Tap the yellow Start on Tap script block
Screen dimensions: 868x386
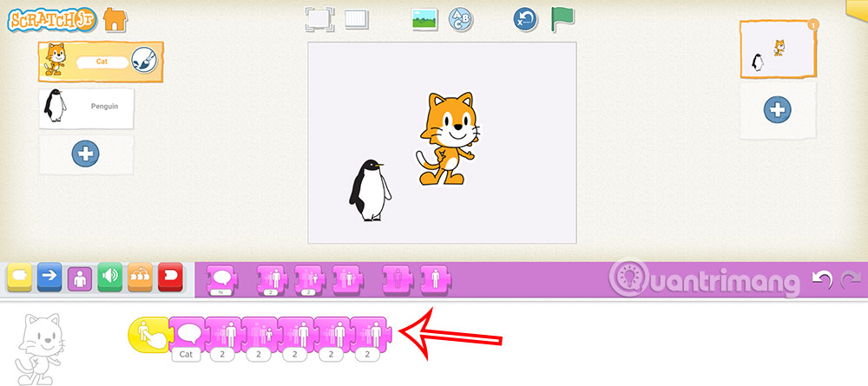(x=148, y=335)
